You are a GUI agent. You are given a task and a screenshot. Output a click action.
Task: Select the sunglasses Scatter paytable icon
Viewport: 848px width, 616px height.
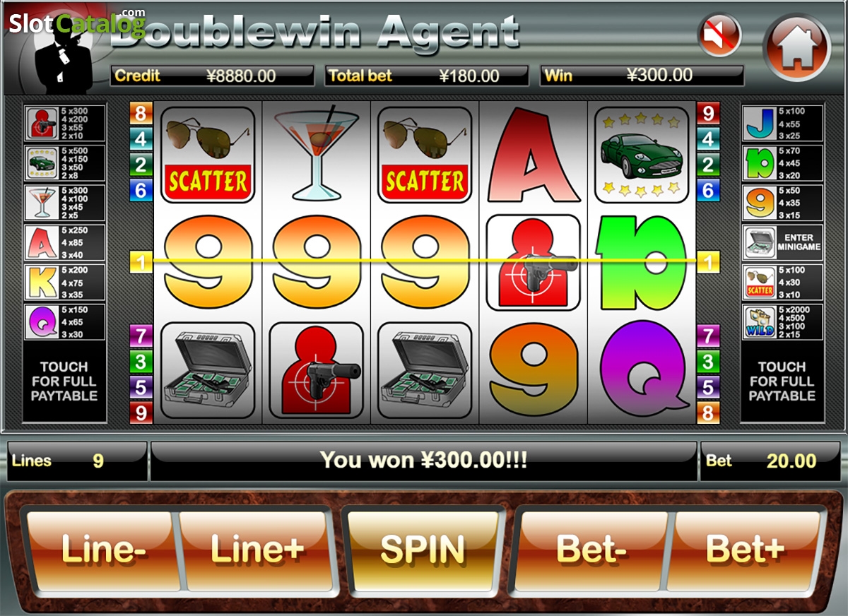click(759, 282)
